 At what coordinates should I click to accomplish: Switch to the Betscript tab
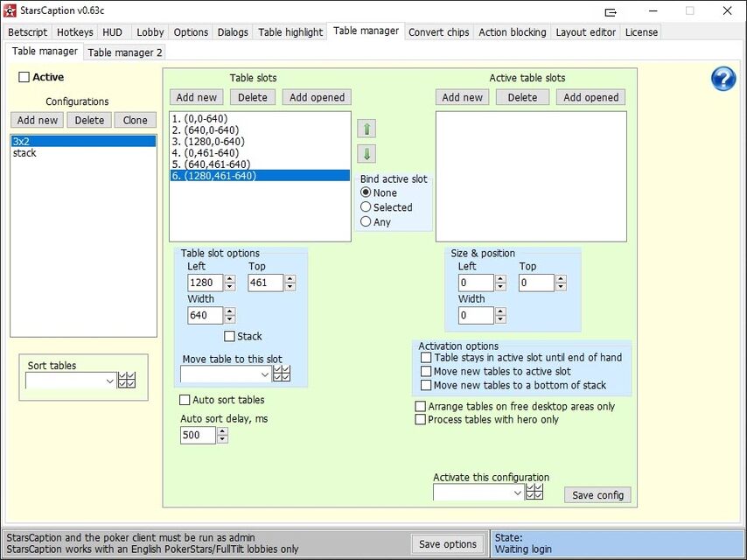click(28, 32)
